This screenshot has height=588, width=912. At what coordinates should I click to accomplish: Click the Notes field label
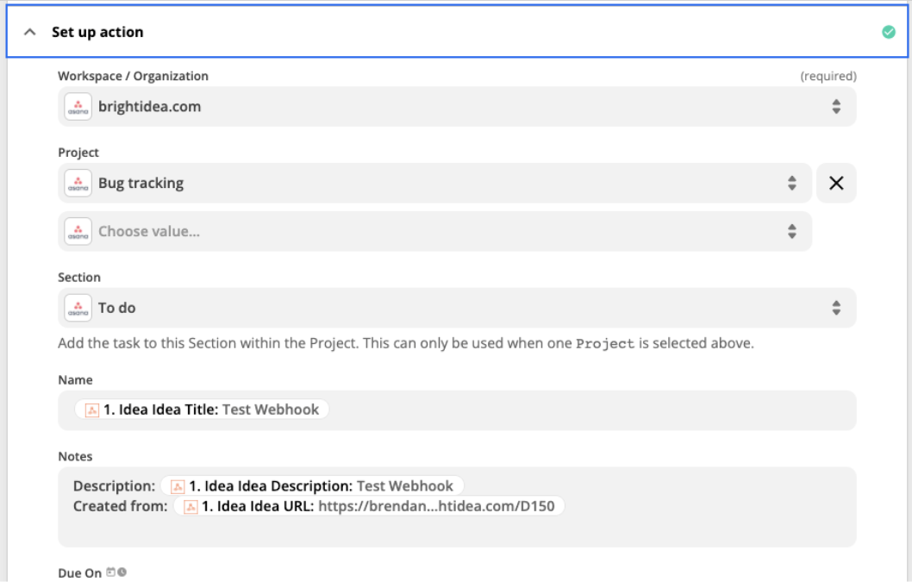coord(75,457)
